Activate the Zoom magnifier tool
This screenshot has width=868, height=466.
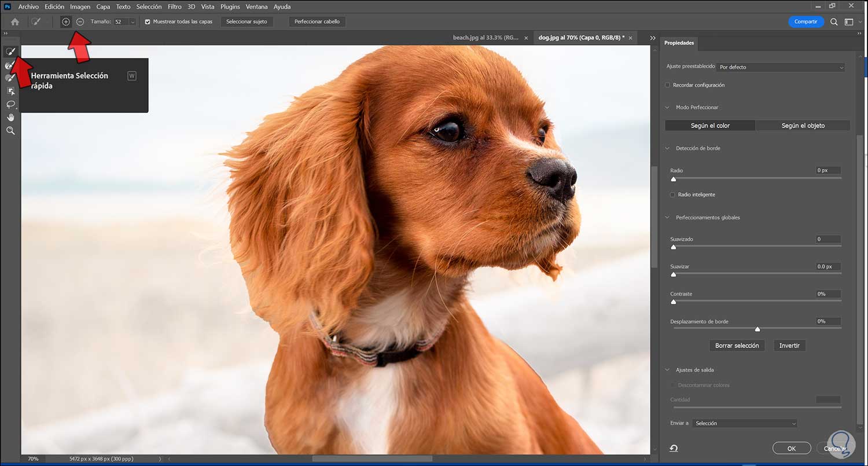coord(10,131)
